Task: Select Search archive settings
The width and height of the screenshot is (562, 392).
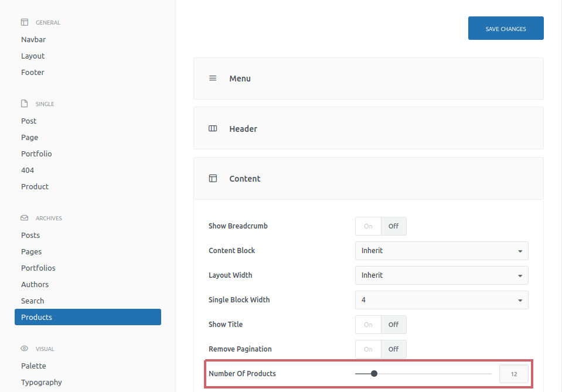Action: [32, 301]
